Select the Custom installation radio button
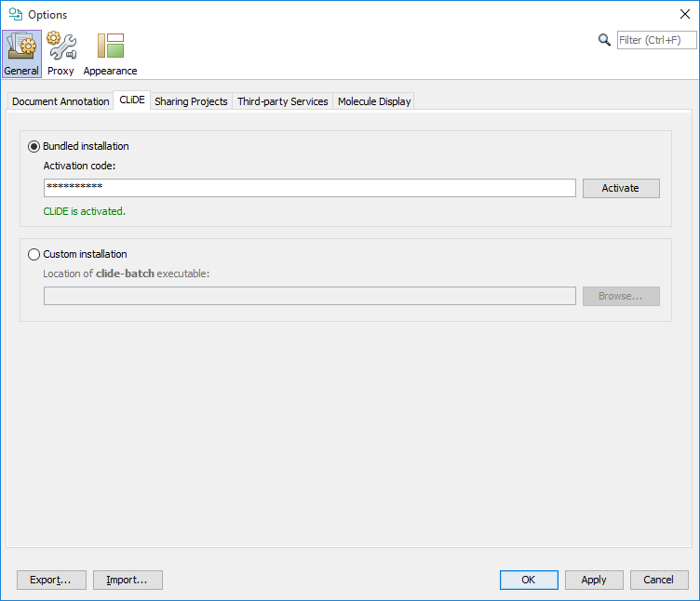Screen dimensions: 700x601 [x=34, y=254]
